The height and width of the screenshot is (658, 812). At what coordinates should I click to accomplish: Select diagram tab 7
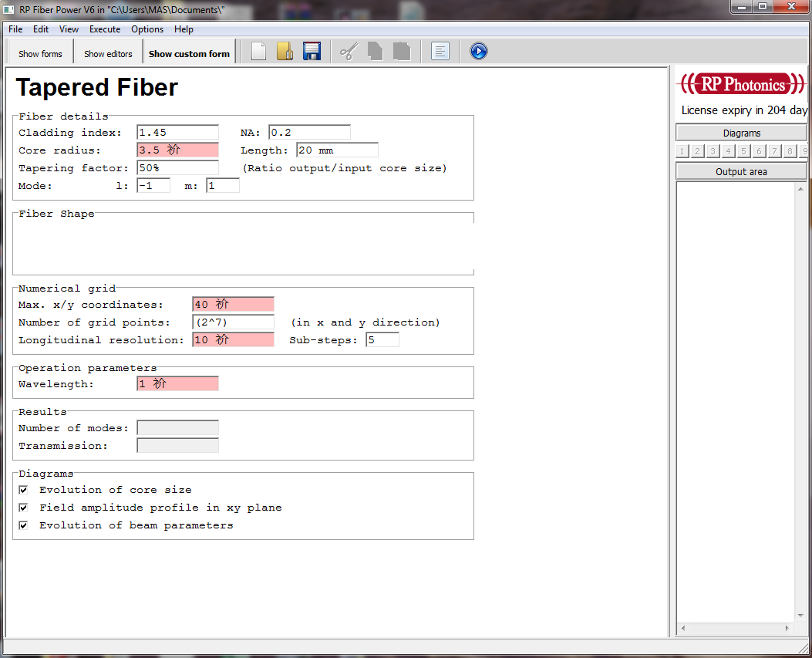click(774, 151)
